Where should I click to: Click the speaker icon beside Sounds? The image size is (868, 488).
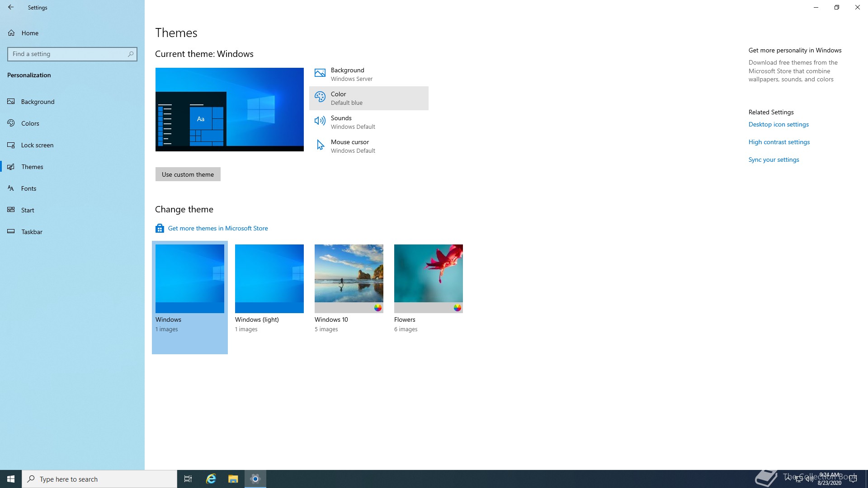[x=320, y=121]
